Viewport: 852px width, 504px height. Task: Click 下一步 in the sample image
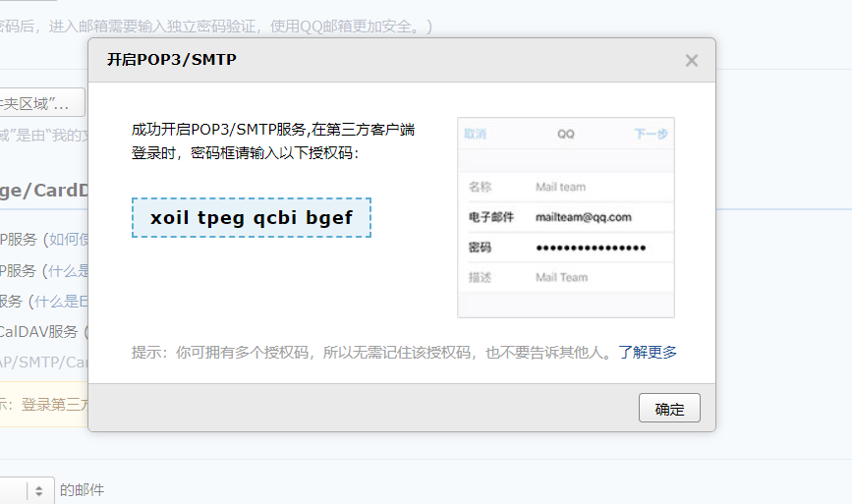651,134
